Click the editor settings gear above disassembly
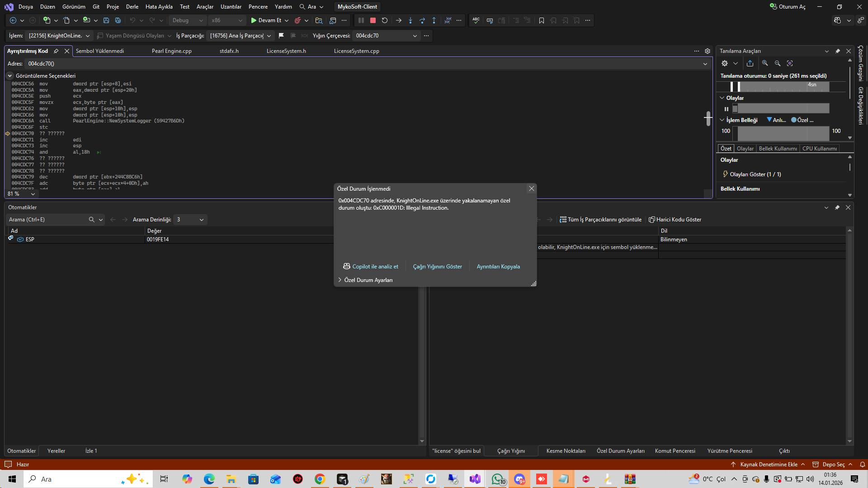This screenshot has height=488, width=868. tap(708, 51)
